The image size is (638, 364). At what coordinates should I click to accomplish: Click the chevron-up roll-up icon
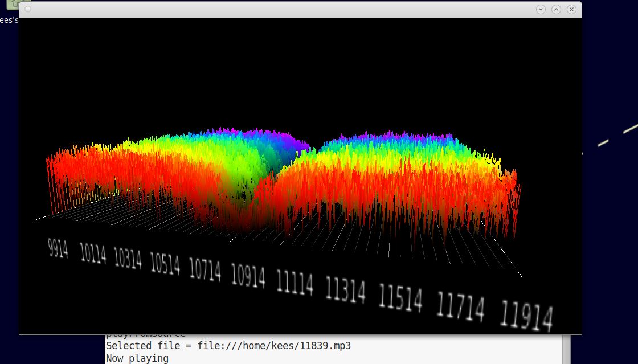(x=555, y=9)
